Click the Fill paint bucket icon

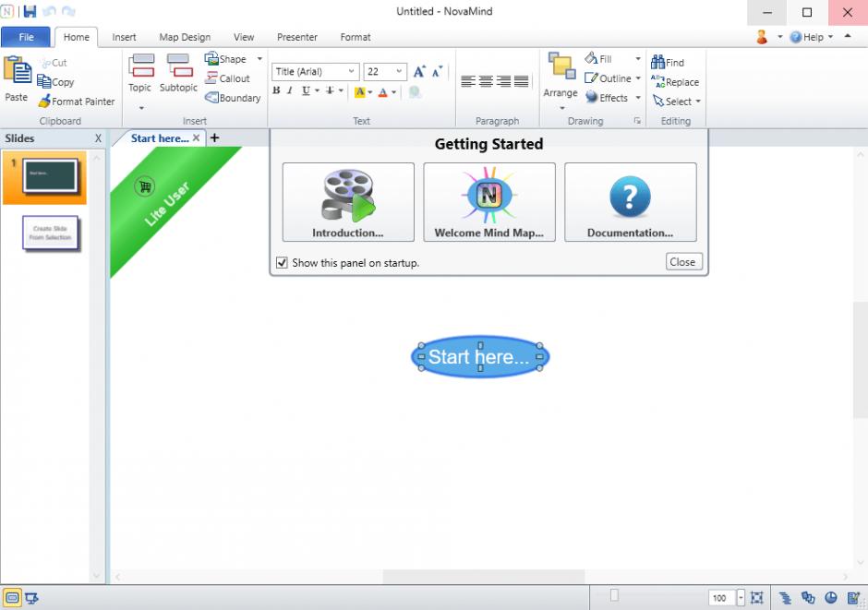click(592, 58)
